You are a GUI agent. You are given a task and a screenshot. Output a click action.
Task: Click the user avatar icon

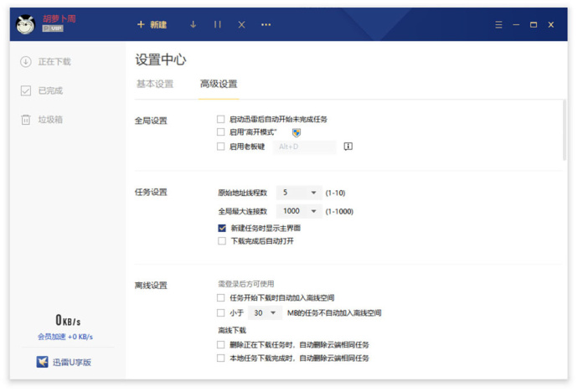(x=25, y=24)
